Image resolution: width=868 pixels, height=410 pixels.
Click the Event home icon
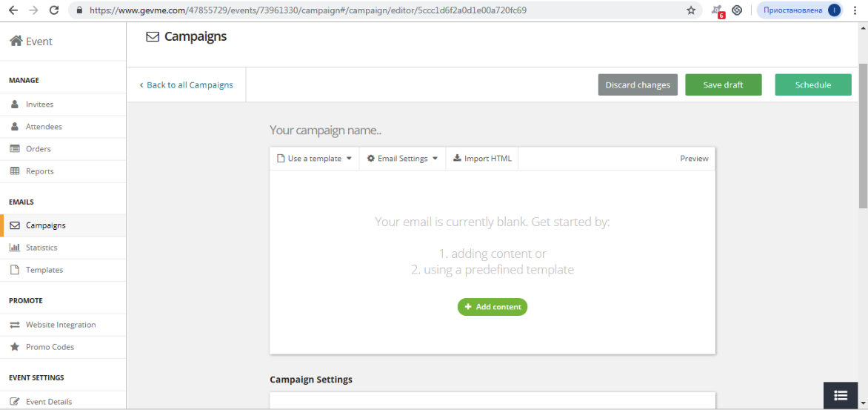[16, 42]
